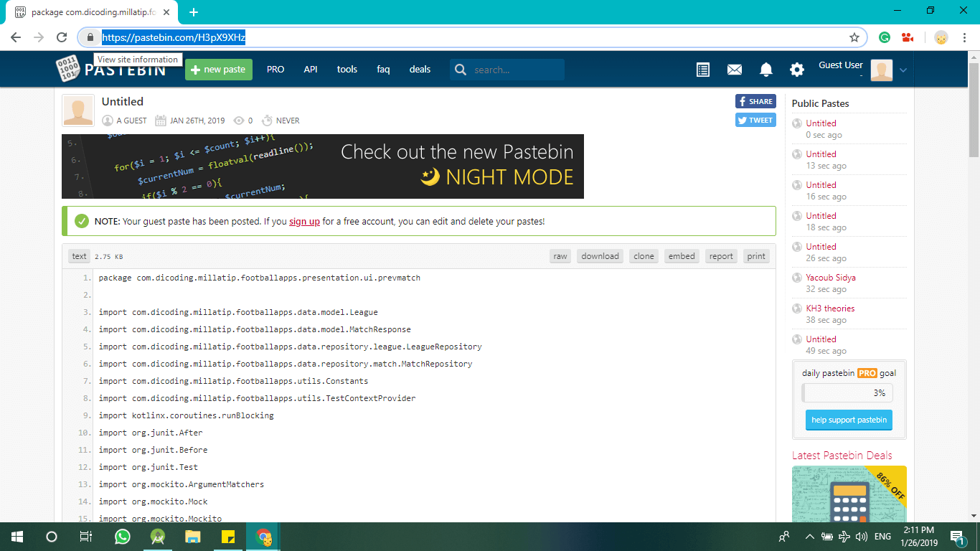Image resolution: width=980 pixels, height=551 pixels.
Task: Click the lock site information icon
Action: coord(90,37)
